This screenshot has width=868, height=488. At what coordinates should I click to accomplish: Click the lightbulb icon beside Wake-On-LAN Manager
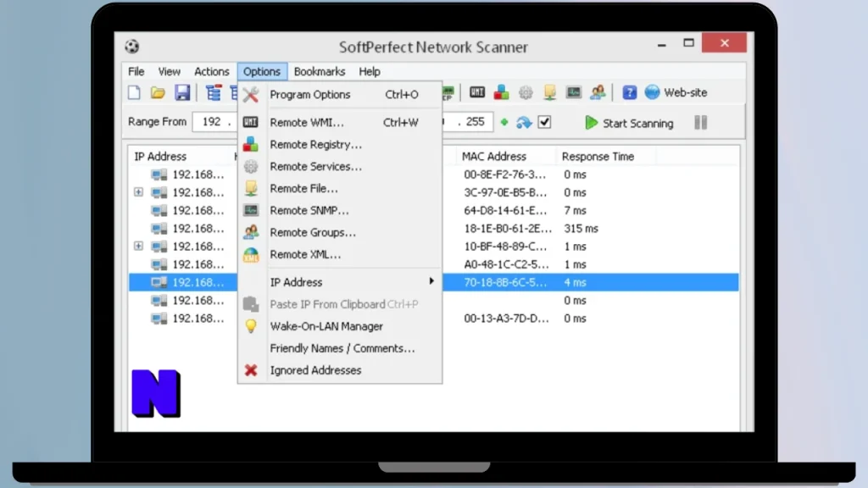[x=251, y=326]
